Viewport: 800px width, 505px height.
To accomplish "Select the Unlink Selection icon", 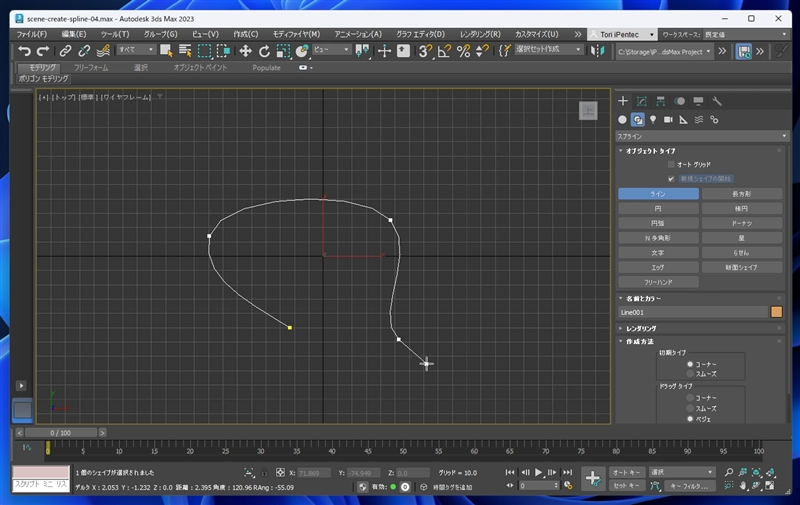I will pyautogui.click(x=84, y=50).
